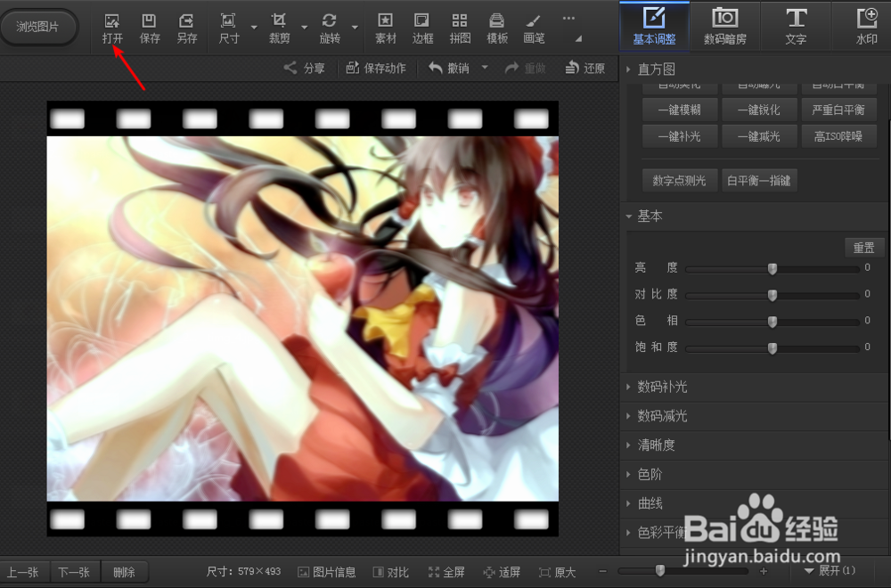Screen dimensions: 891x588
Task: Go to 下一张 next image
Action: (75, 572)
